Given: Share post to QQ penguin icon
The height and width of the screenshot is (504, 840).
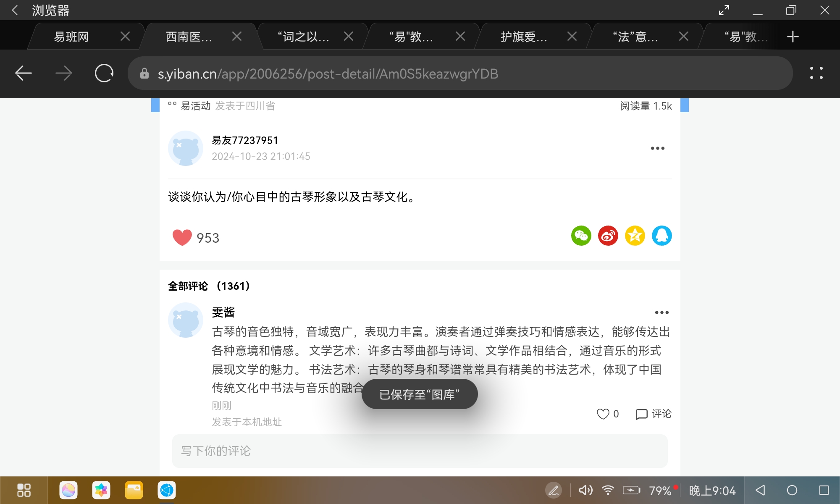Looking at the screenshot, I should click(x=661, y=236).
